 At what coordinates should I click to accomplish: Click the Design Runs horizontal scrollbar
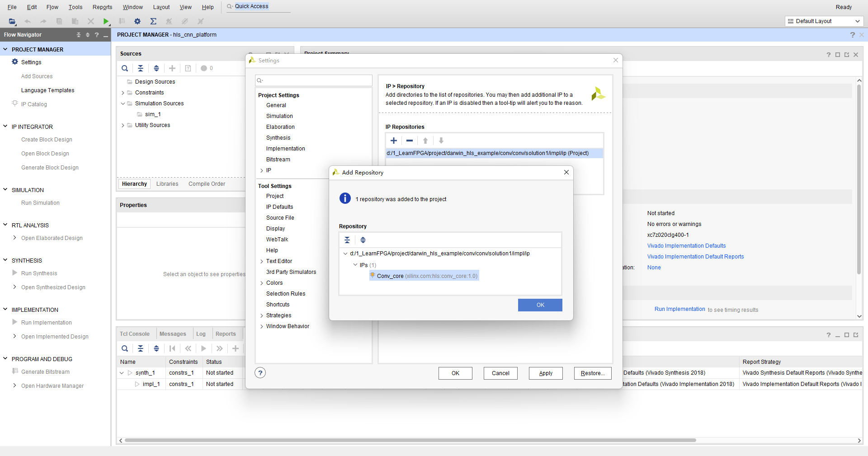[x=410, y=440]
